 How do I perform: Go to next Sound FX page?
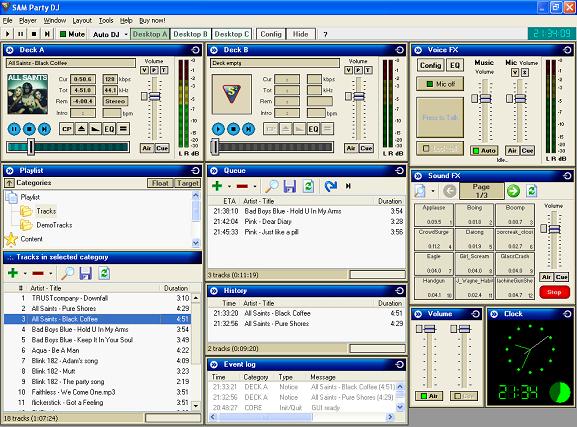coord(513,191)
